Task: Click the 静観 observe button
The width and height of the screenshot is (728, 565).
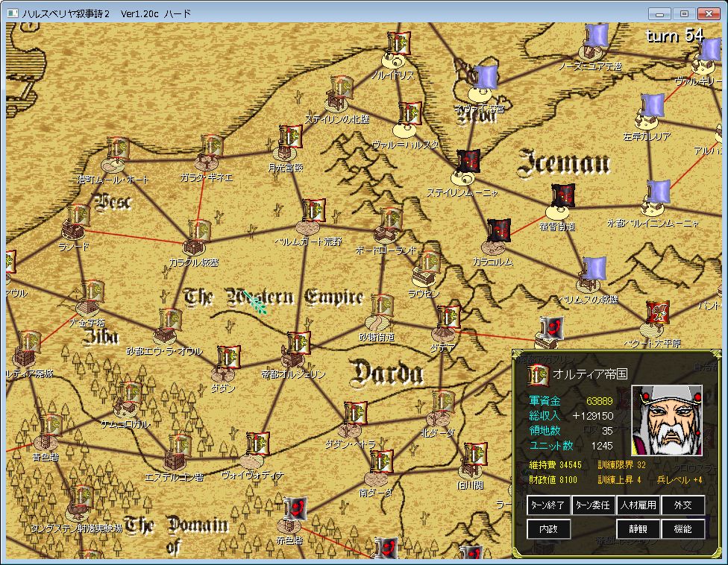Action: (638, 528)
